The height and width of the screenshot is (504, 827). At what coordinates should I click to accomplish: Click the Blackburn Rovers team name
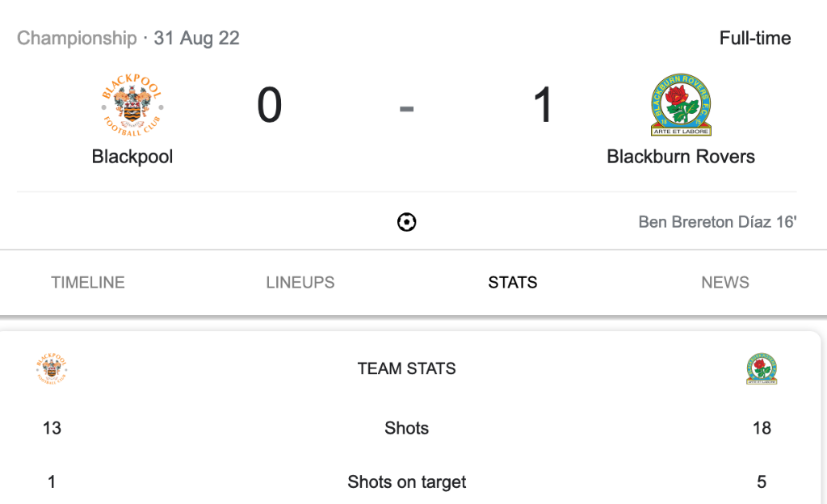(681, 157)
